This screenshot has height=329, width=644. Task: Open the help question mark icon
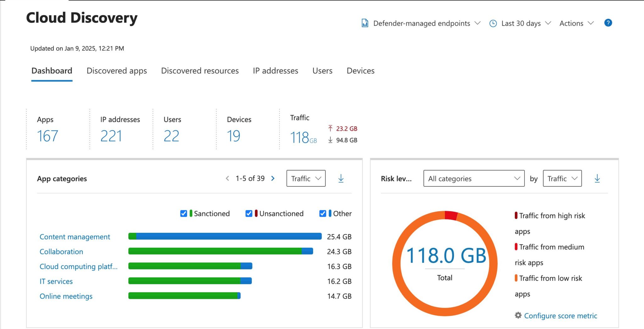tap(608, 23)
